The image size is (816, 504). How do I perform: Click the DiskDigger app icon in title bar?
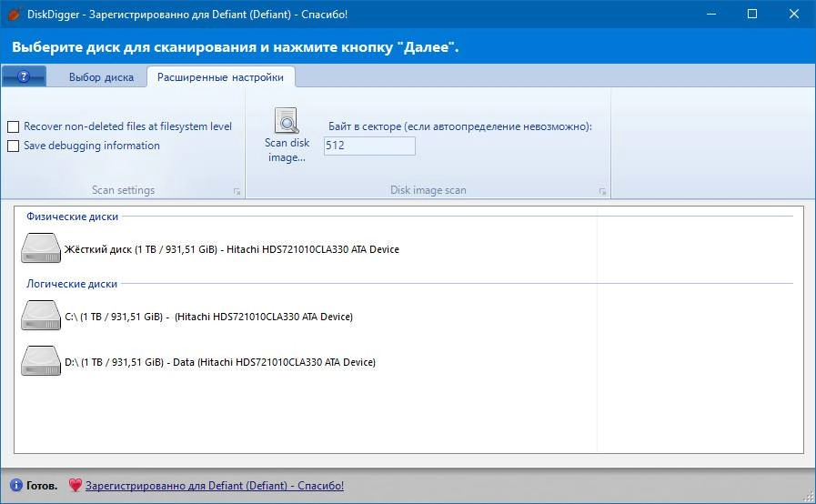[14, 14]
